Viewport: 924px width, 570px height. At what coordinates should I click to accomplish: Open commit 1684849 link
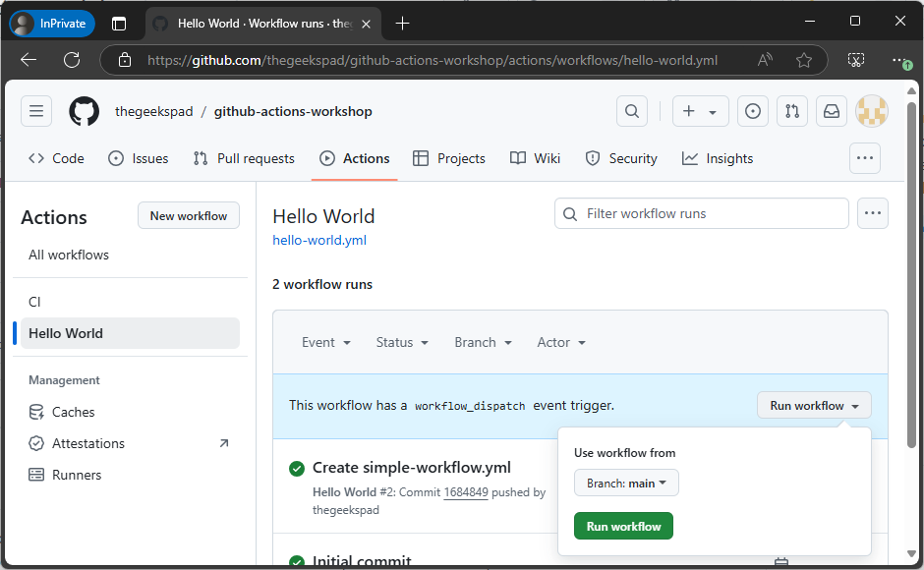pyautogui.click(x=466, y=492)
